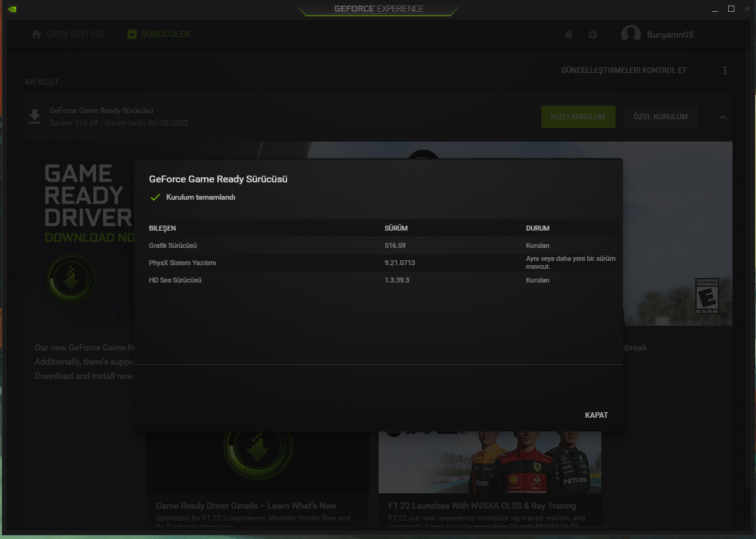The height and width of the screenshot is (539, 756).
Task: Click GeForce Game Ready Sürücüsü driver entry title
Action: pyautogui.click(x=101, y=111)
